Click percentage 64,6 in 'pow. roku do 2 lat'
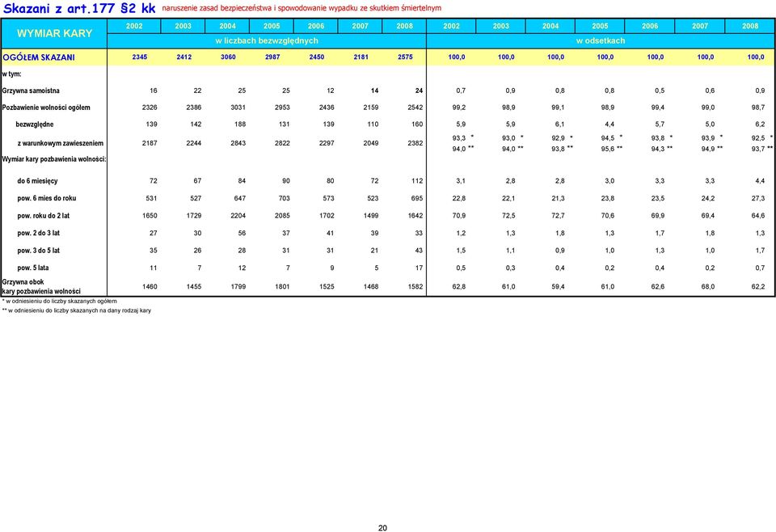This screenshot has width=776, height=532. tap(758, 215)
